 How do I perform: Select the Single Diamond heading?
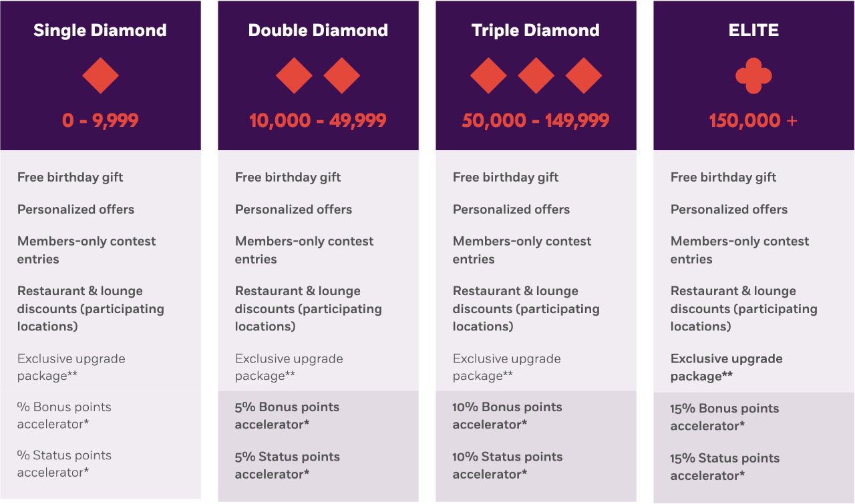point(100,31)
